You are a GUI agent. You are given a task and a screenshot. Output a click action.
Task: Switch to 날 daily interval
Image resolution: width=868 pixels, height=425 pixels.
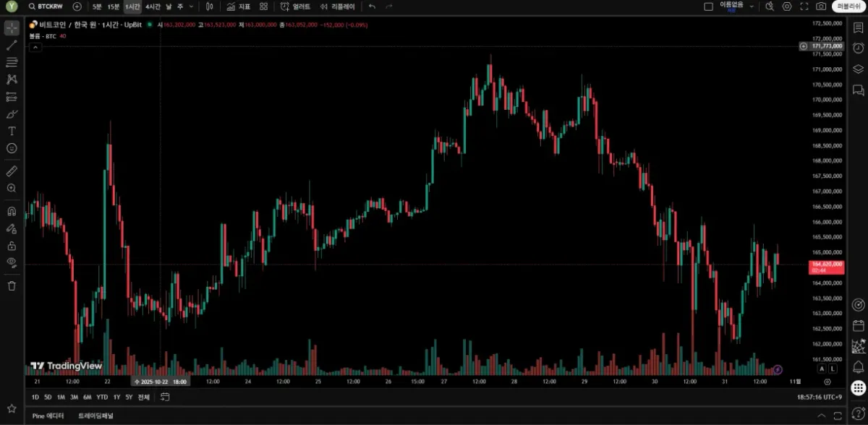pos(169,7)
